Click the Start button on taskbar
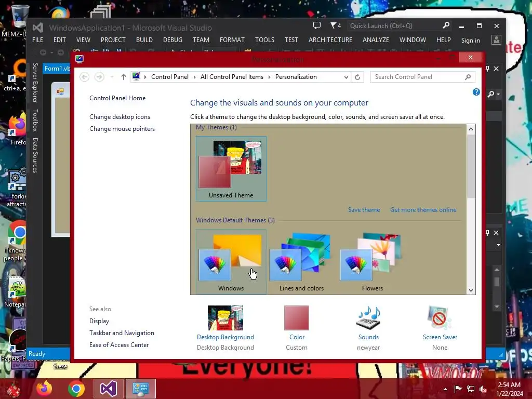The image size is (532, 399). click(x=13, y=389)
